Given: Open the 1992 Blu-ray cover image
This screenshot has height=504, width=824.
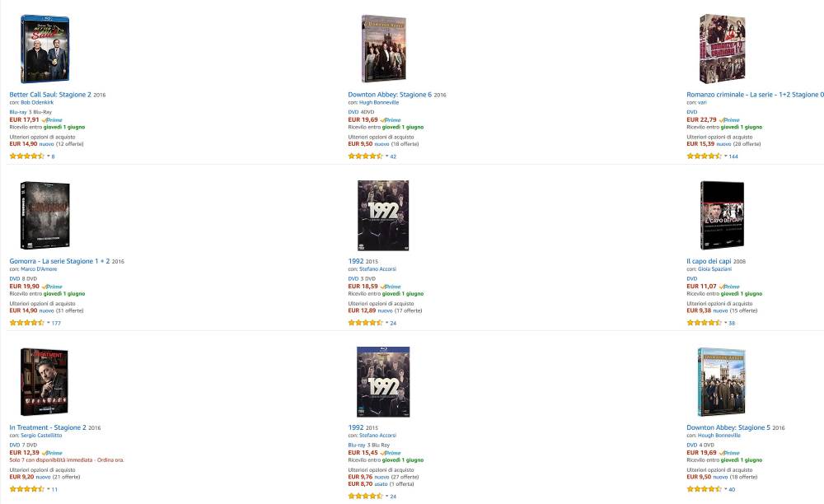Looking at the screenshot, I should [x=383, y=381].
